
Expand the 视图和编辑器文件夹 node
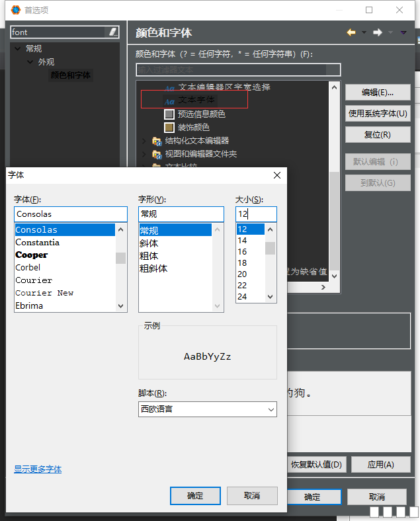click(145, 154)
